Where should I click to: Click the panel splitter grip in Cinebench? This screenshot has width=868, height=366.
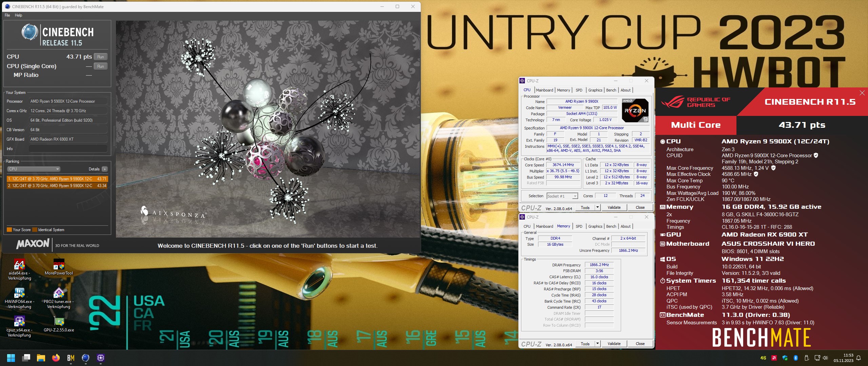pos(114,136)
